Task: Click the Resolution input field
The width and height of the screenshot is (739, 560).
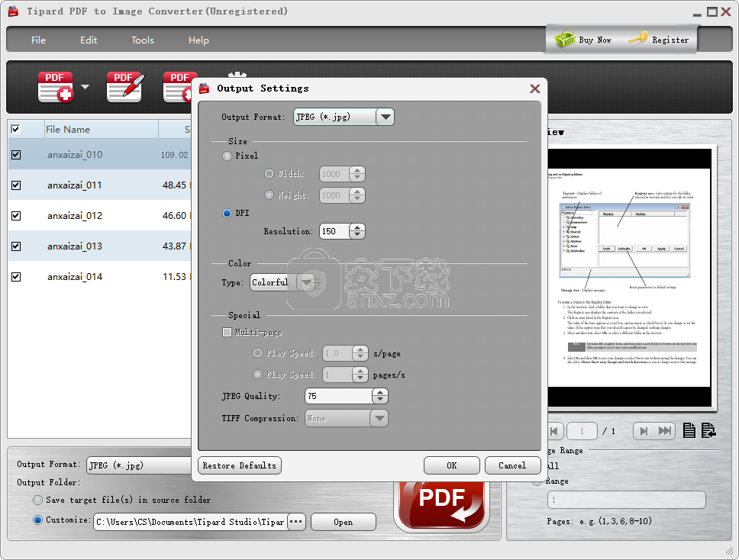Action: (x=334, y=231)
